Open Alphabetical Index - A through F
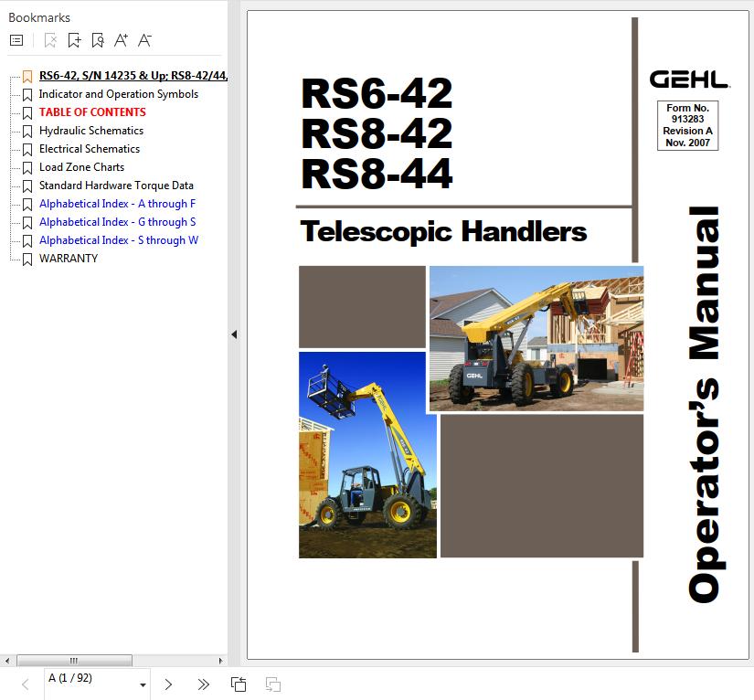Screen dimensions: 754x700 (117, 204)
